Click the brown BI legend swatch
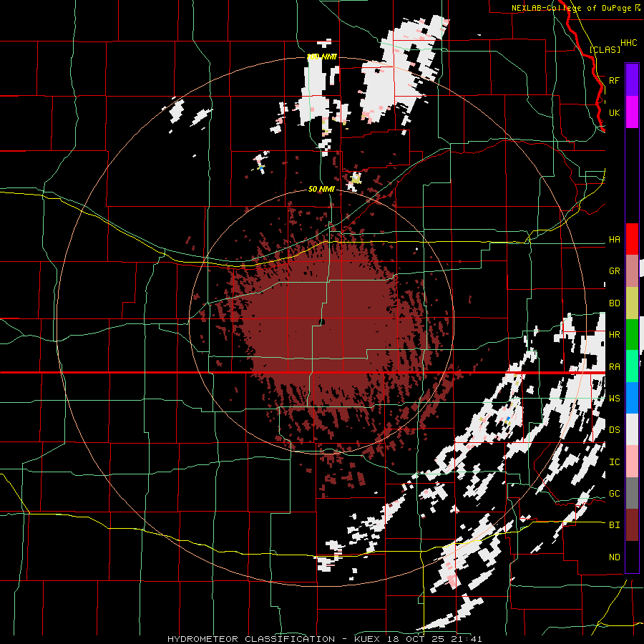 632,525
